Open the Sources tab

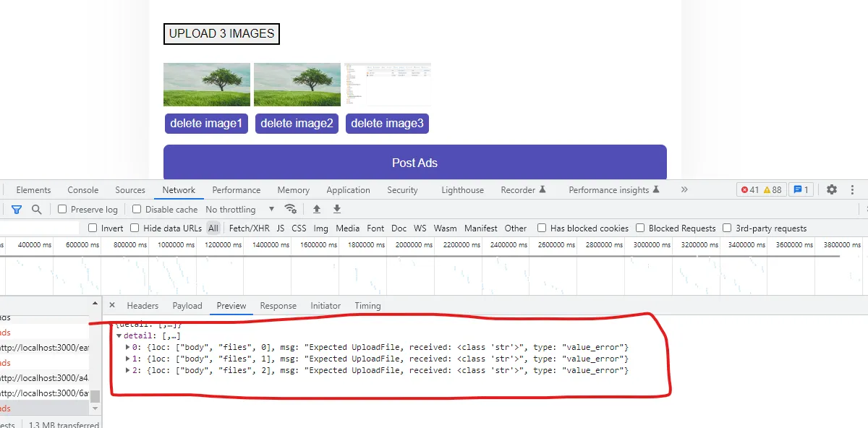[x=130, y=189]
